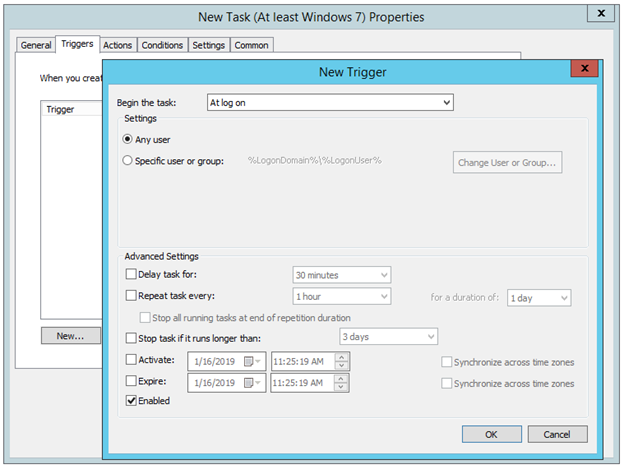Click the OK button

tap(491, 434)
